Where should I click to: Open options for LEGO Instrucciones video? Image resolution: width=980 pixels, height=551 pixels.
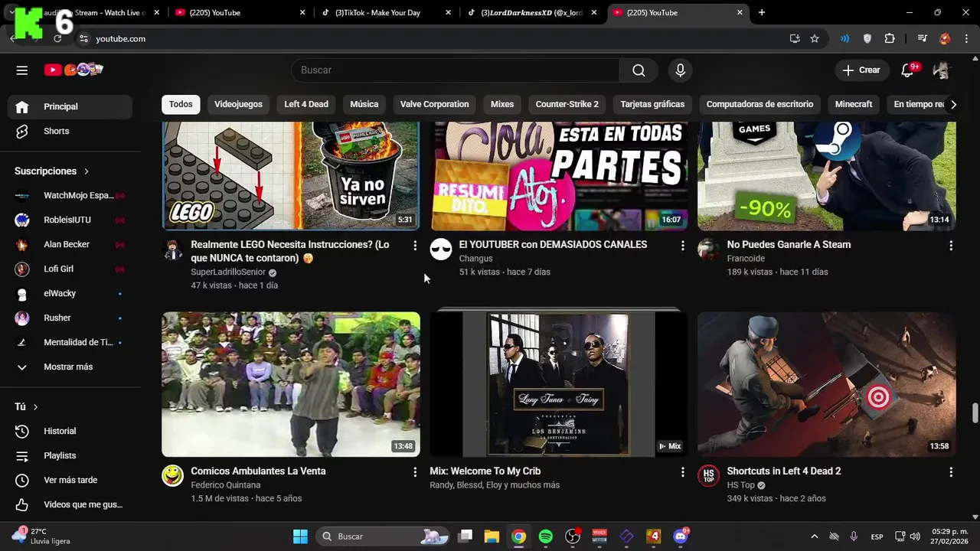pyautogui.click(x=415, y=246)
